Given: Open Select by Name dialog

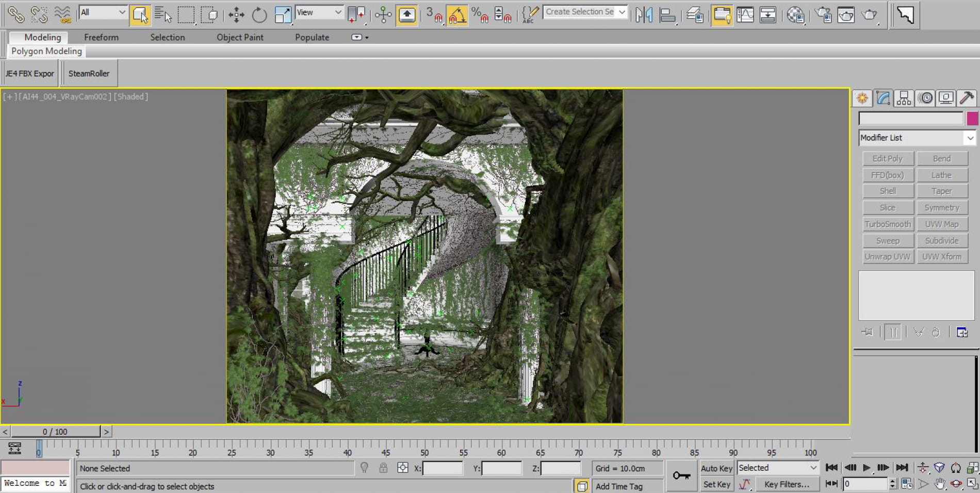Looking at the screenshot, I should click(163, 14).
